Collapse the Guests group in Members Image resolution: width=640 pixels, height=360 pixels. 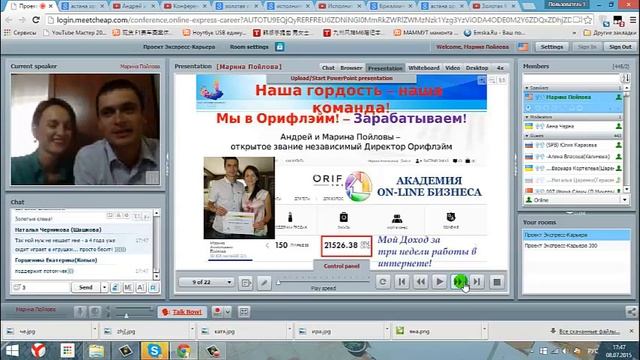(x=527, y=136)
